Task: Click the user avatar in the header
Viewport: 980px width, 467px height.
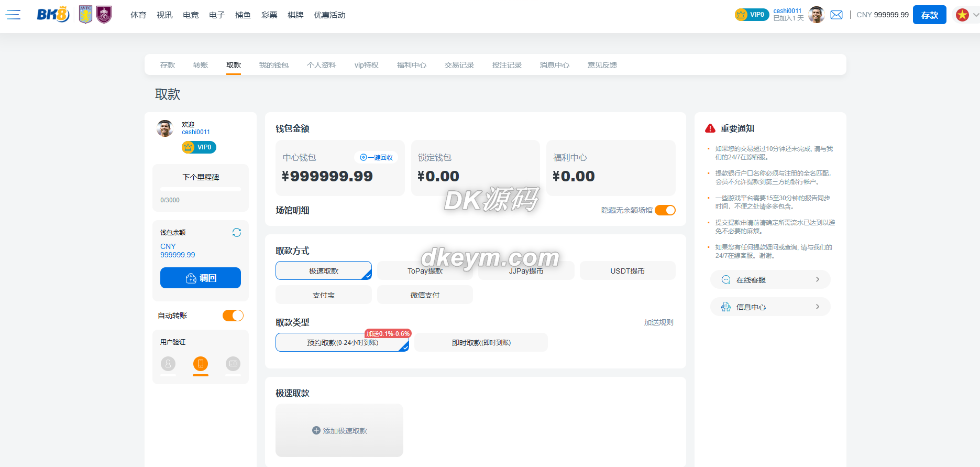Action: point(816,15)
